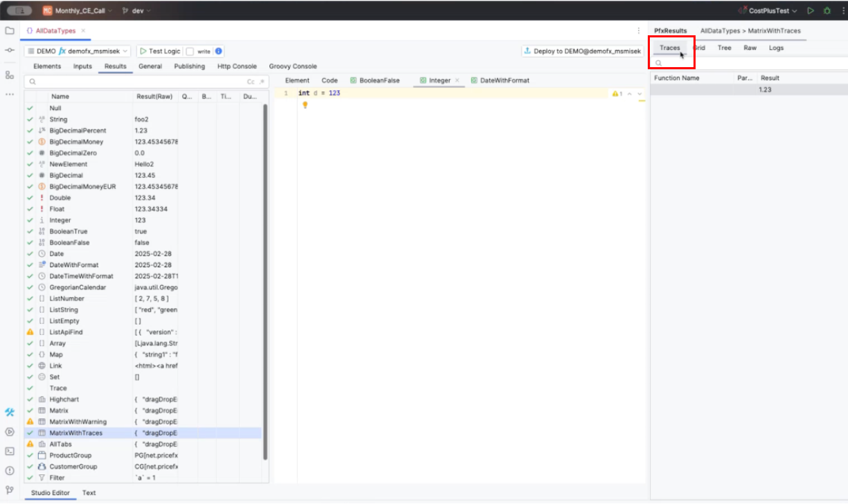This screenshot has width=848, height=504.
Task: Open the DEMO demofx_msmisek partition dropdown
Action: tap(77, 51)
